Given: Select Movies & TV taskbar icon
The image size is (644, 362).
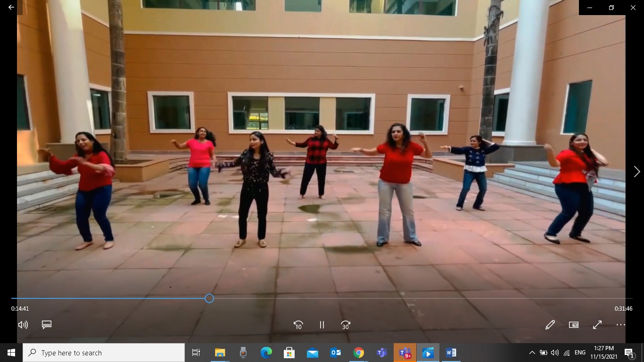Looking at the screenshot, I should coord(428,353).
